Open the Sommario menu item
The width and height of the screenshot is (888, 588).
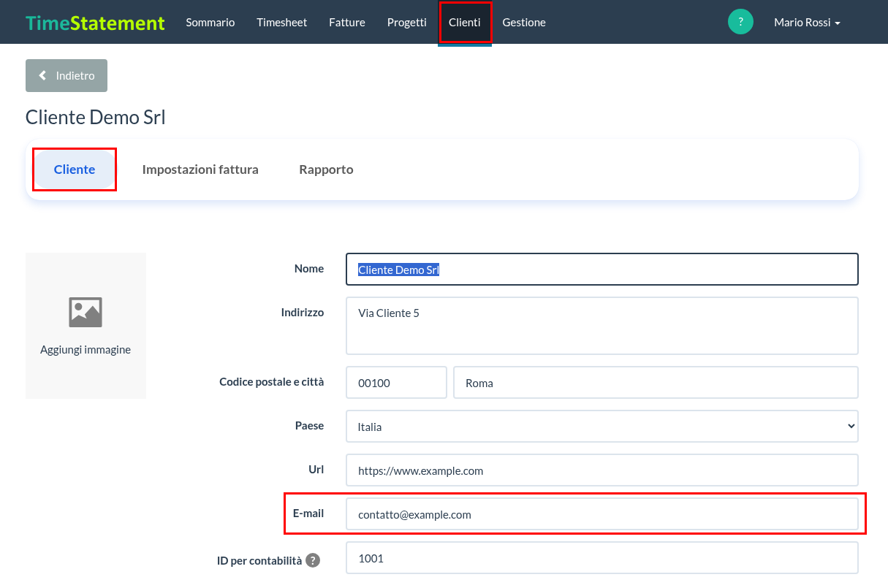pyautogui.click(x=210, y=23)
